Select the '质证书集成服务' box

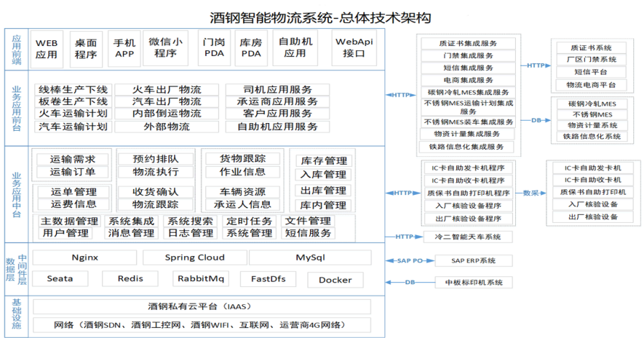tap(468, 43)
